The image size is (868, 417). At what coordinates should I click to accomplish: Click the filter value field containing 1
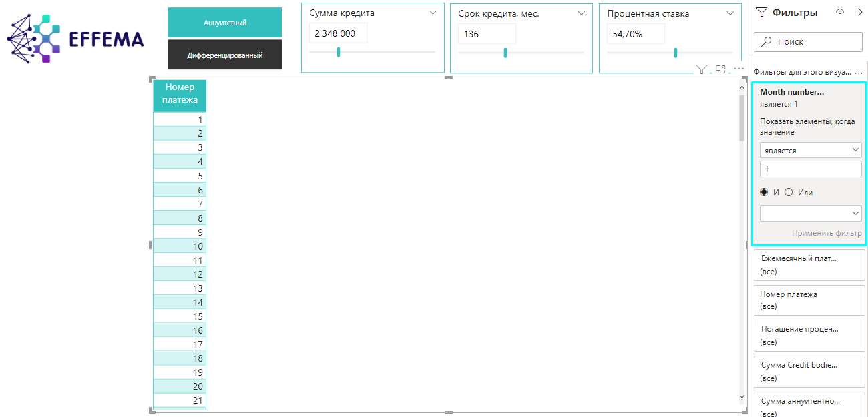[811, 169]
